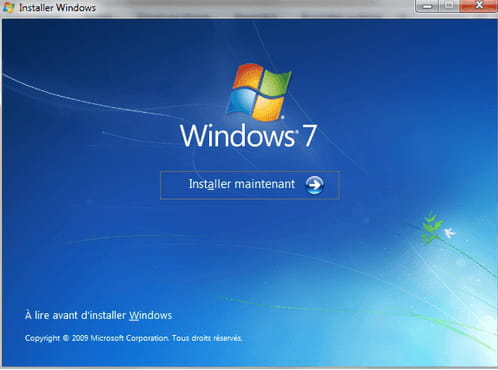Click the white bird graphic
The height and width of the screenshot is (370, 498).
[x=449, y=232]
